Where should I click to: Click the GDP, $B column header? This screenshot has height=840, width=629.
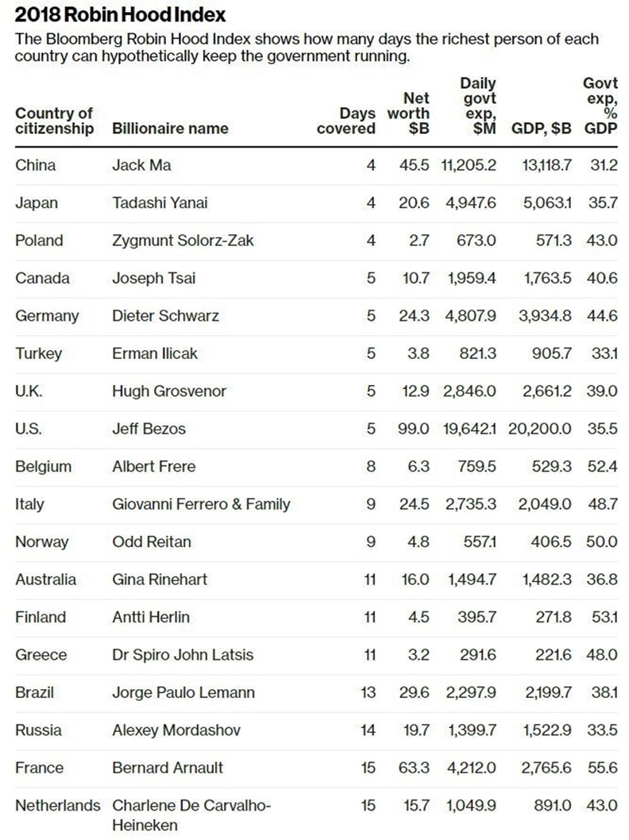point(540,129)
